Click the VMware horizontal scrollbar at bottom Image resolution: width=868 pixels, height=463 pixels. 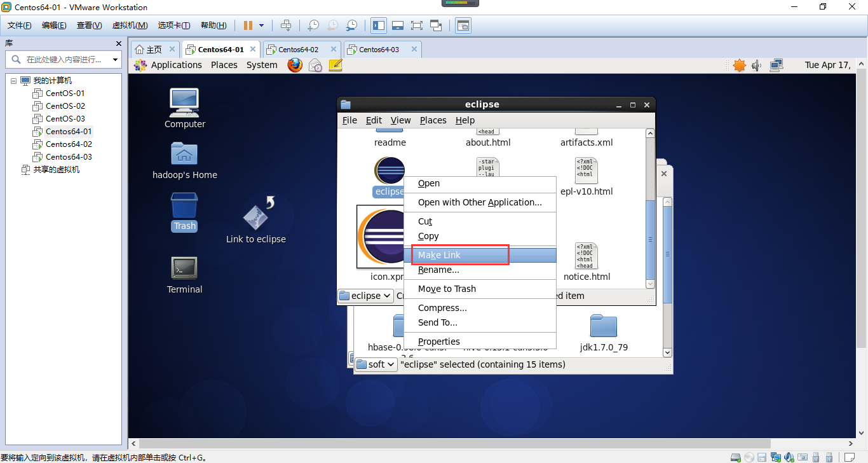click(491, 443)
